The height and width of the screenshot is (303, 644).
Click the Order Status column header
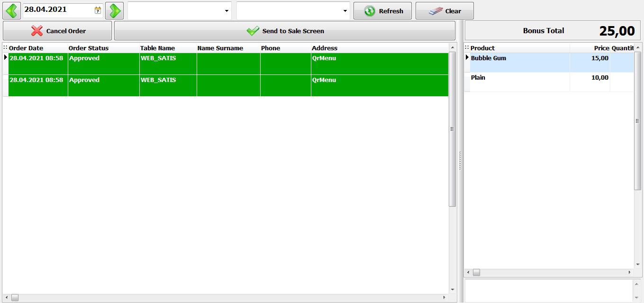click(x=103, y=48)
